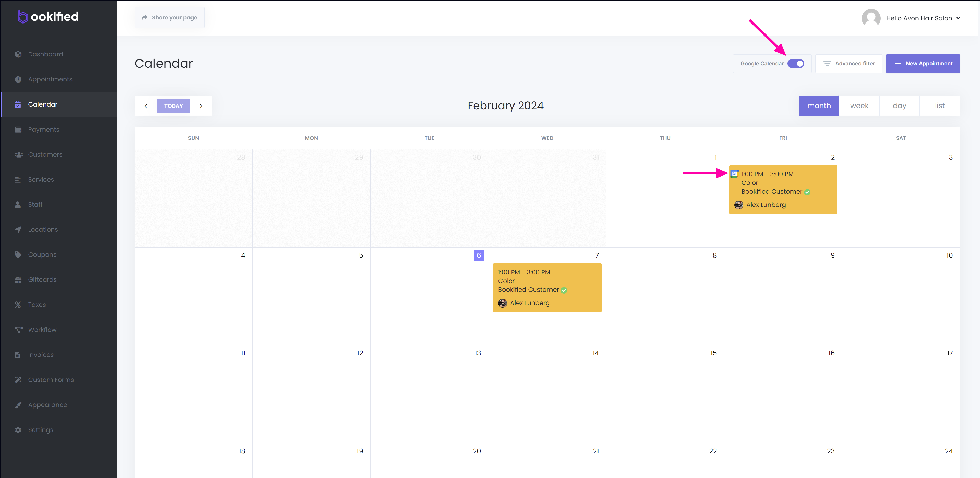
Task: Click Alex Lunberg avatar on Feb 2 event
Action: 738,205
